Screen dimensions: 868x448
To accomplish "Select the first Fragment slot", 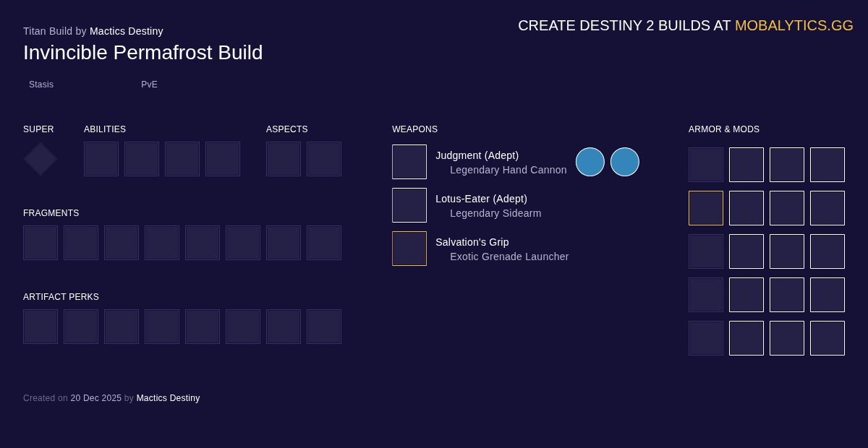I will (41, 243).
